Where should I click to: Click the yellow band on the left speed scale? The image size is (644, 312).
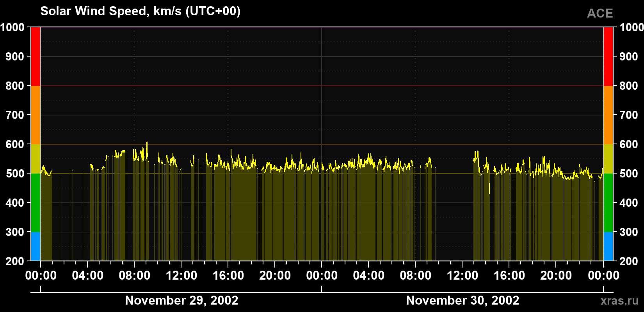pyautogui.click(x=36, y=159)
